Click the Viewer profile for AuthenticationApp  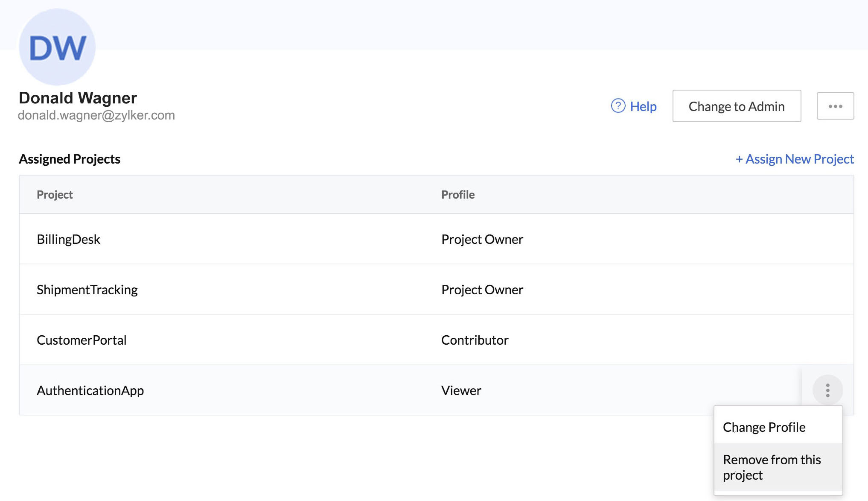[461, 390]
